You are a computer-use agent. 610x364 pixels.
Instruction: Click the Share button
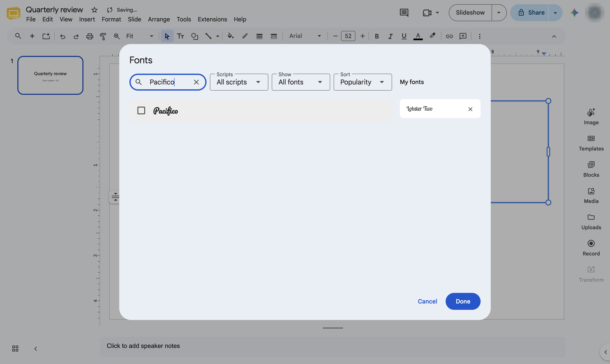click(x=530, y=12)
